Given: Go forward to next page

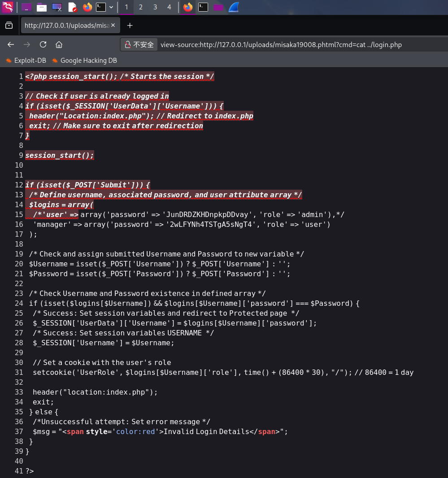Looking at the screenshot, I should [27, 44].
